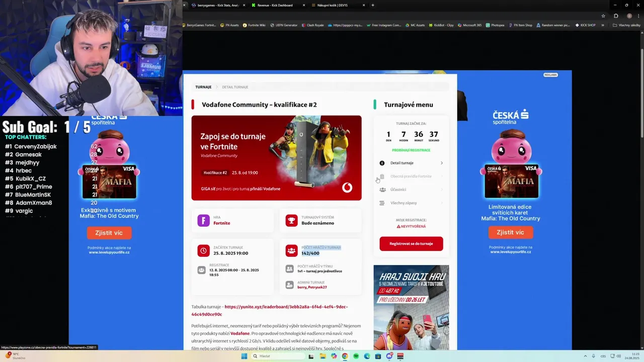Click Zjistit víc on left ad
644x362 pixels.
[x=109, y=233]
